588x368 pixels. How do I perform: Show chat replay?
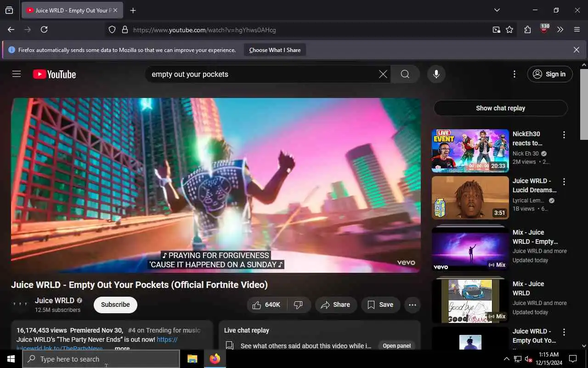(500, 108)
